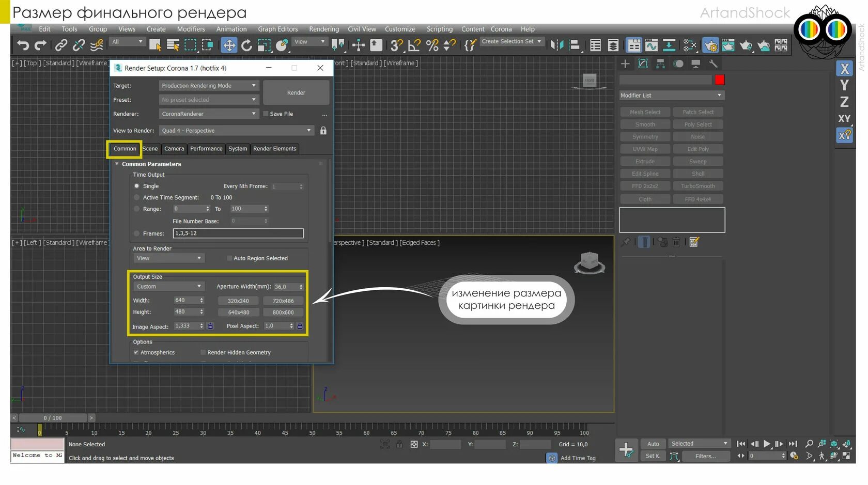Viewport: 868px width, 485px height.
Task: Switch to the Scene tab
Action: (x=150, y=149)
